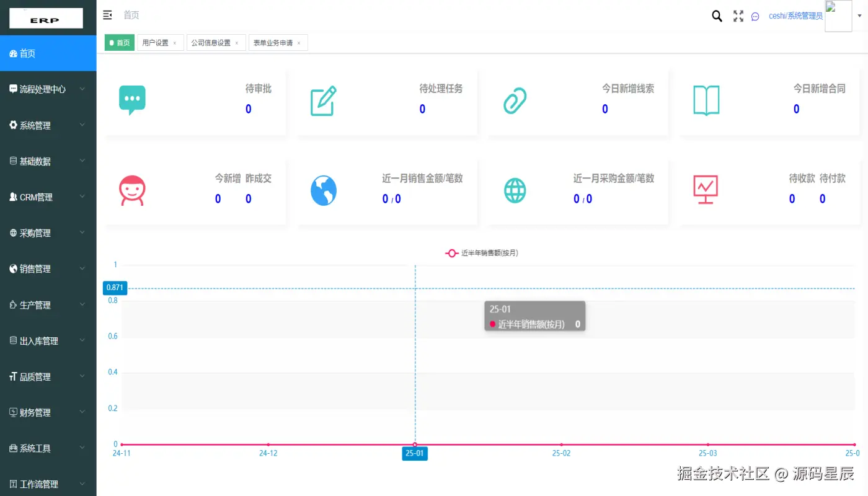This screenshot has height=496, width=868.
Task: Click the ERP logo
Action: point(46,19)
